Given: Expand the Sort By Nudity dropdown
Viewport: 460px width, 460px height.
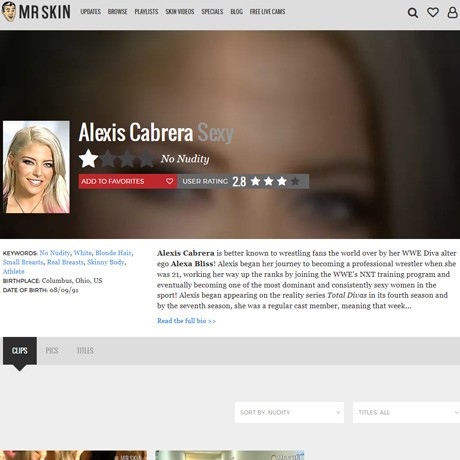Looking at the screenshot, I should [x=289, y=412].
